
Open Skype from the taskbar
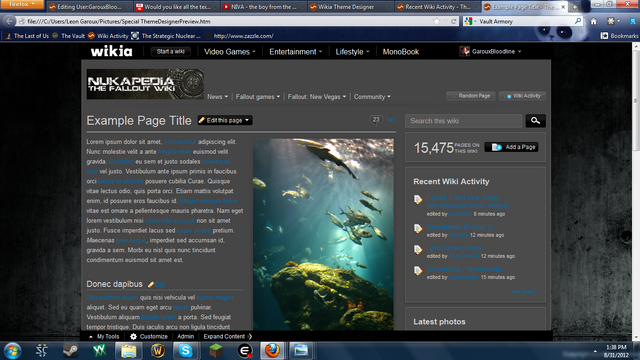(186, 351)
